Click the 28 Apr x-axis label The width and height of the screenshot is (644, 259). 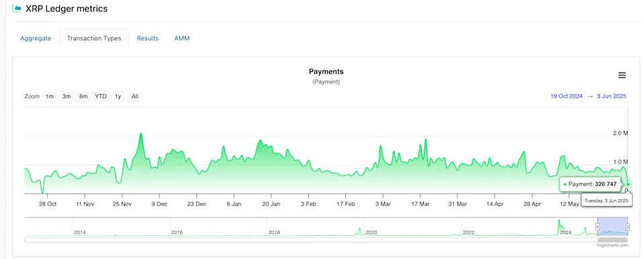click(532, 204)
